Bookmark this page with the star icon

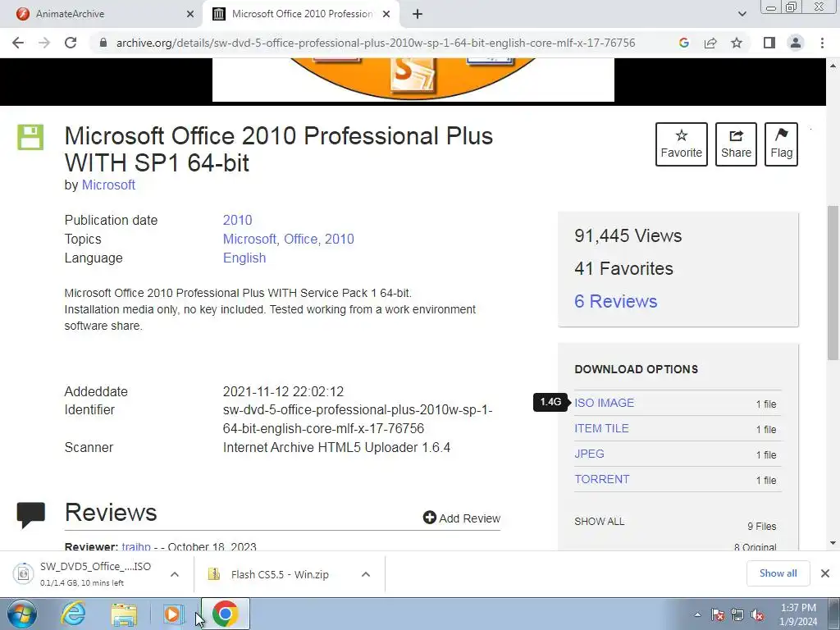pos(737,43)
